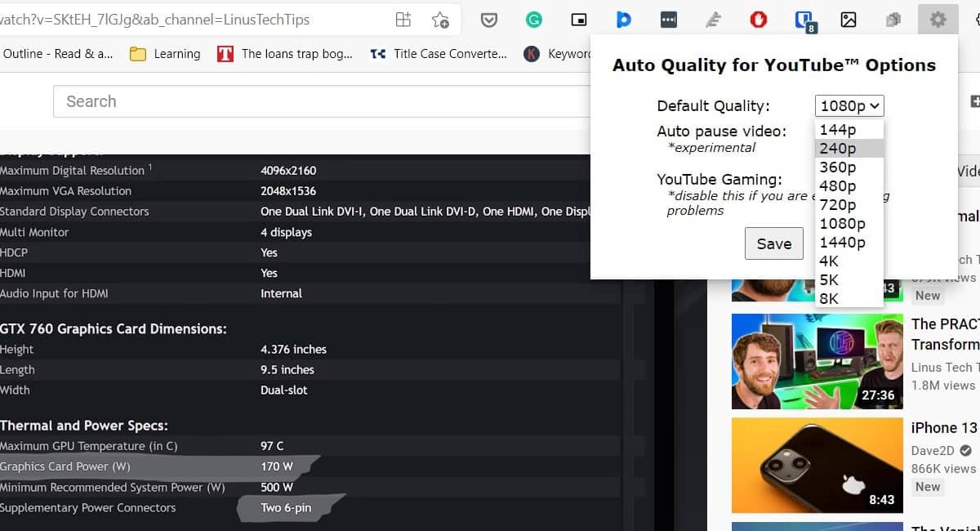The image size is (980, 531).
Task: Select 240p from the quality list
Action: [838, 148]
